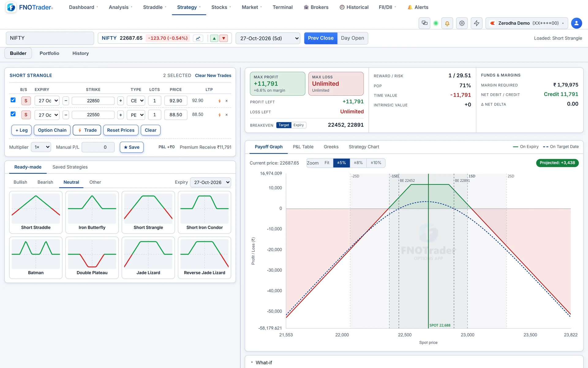
Task: Toggle Sell button on the 22850 row
Action: coord(26,101)
